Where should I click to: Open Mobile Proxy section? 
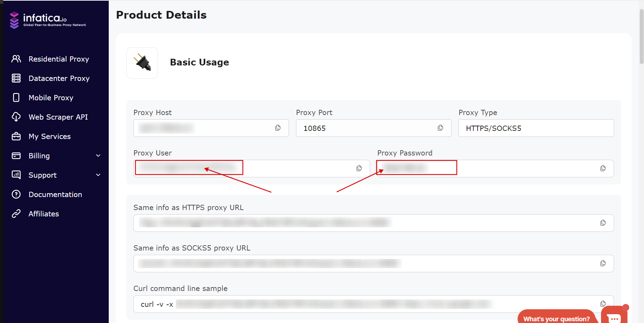pos(51,97)
